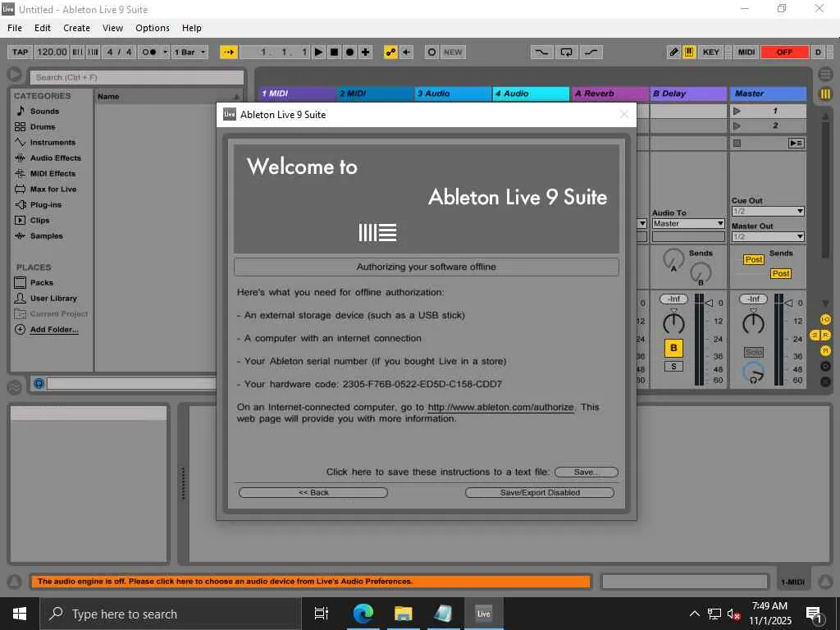Click the Phase Nudge Up button
The width and height of the screenshot is (840, 630).
pyautogui.click(x=94, y=52)
